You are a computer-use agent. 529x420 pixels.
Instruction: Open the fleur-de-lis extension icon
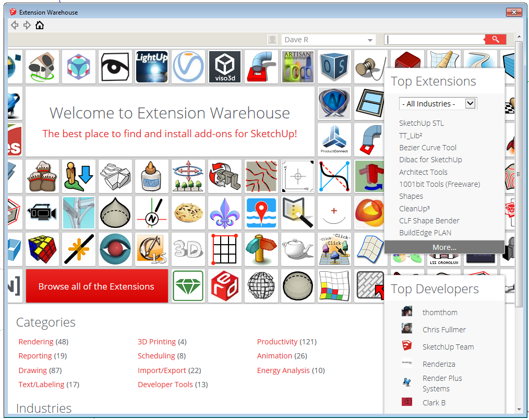[225, 213]
